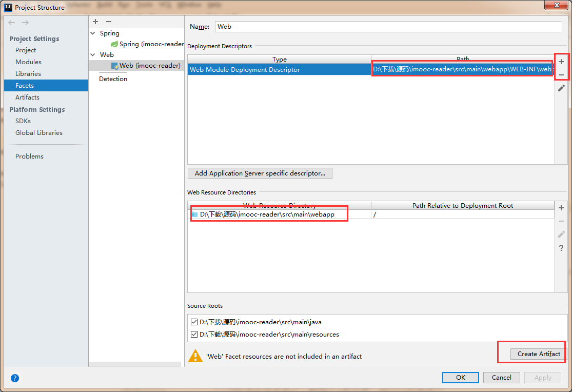Edit the deployment descriptor with the pencil icon
The image size is (572, 392).
561,88
